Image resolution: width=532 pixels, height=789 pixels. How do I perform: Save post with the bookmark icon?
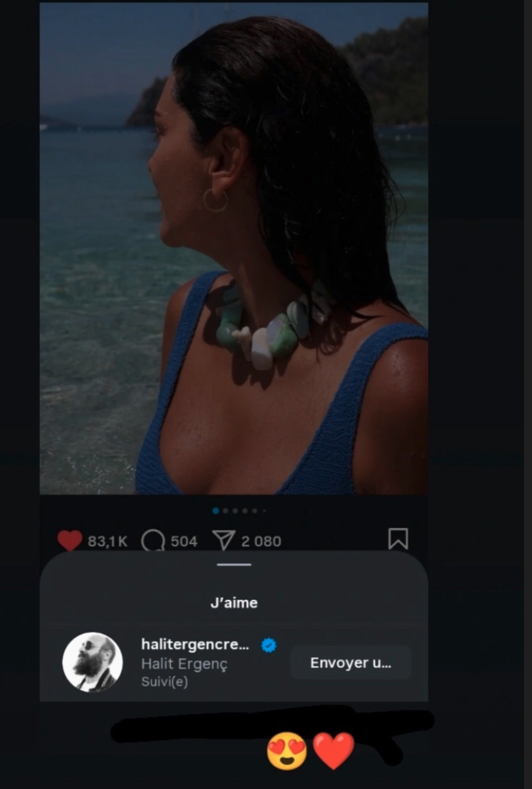[x=398, y=539]
